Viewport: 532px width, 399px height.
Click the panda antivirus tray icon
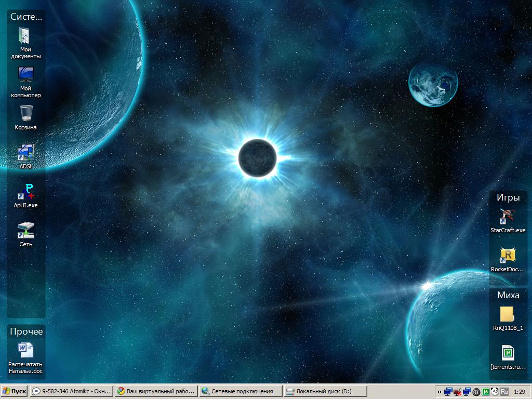point(495,392)
